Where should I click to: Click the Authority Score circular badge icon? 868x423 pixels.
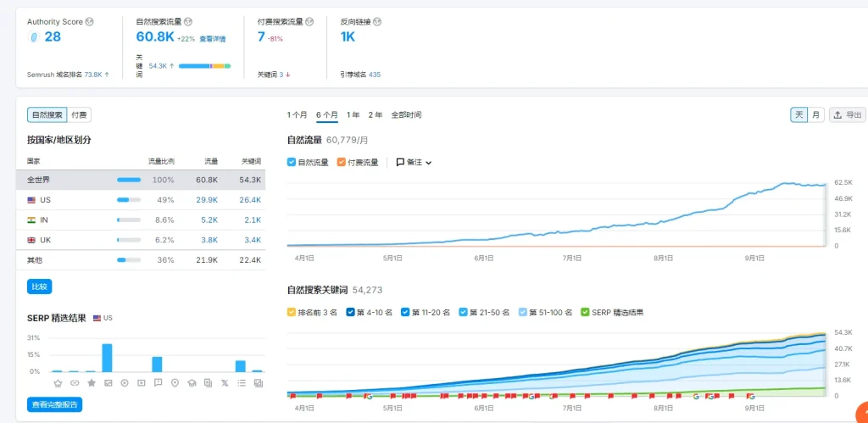coord(34,37)
